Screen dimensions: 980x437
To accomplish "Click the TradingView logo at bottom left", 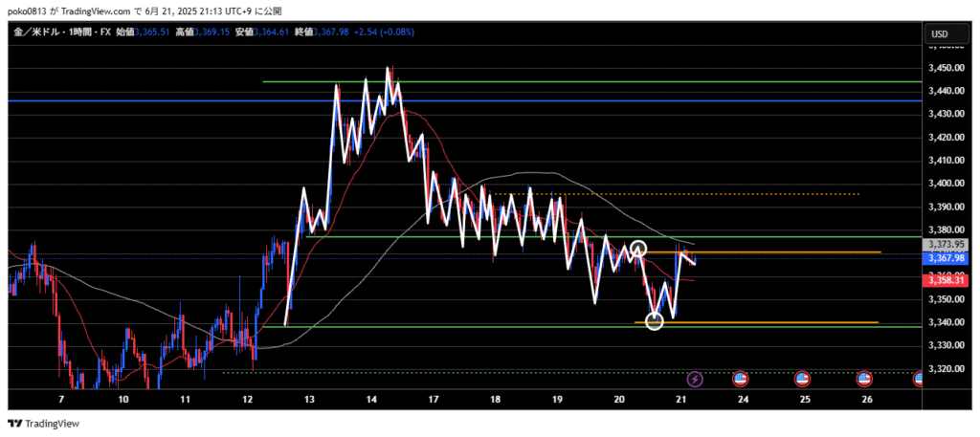I will [x=44, y=424].
